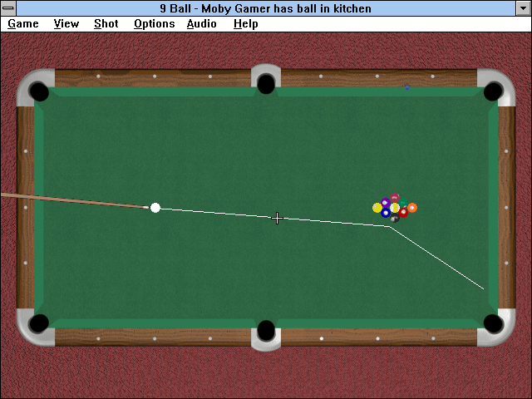Open the Game menu
This screenshot has width=532, height=399.
(x=23, y=24)
